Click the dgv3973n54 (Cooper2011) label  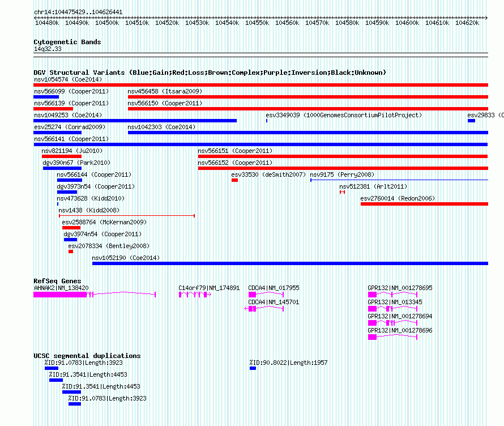tap(96, 186)
